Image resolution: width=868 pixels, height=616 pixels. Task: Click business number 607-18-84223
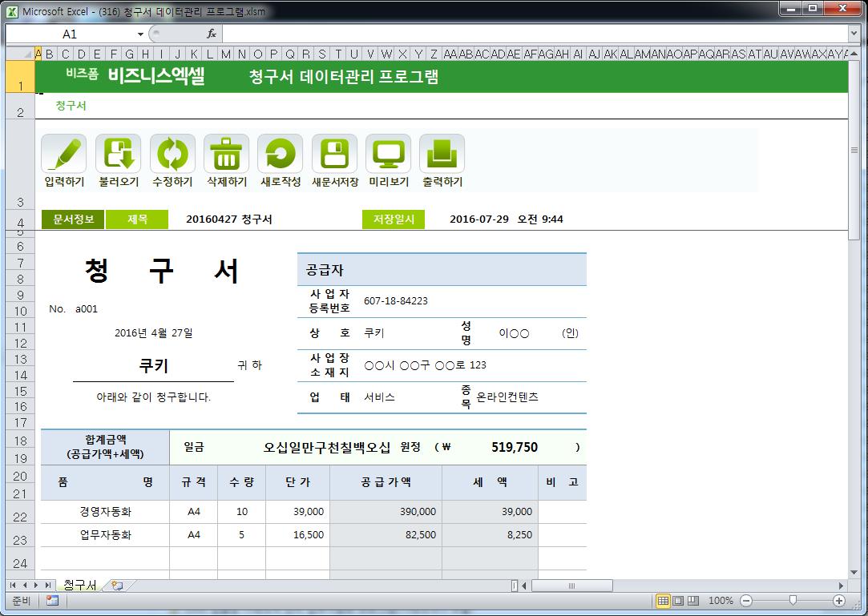396,301
